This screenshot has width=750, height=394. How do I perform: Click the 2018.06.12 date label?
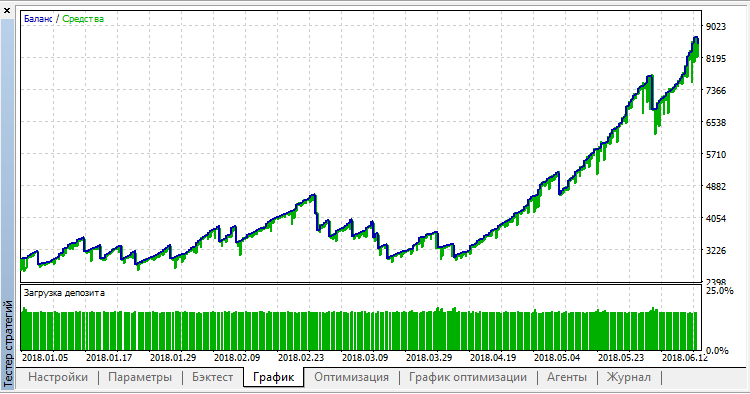click(685, 358)
